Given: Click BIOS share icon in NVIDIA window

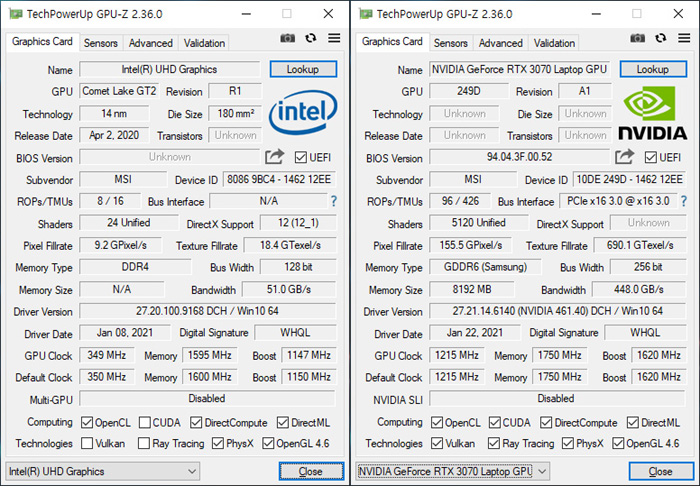Looking at the screenshot, I should pyautogui.click(x=624, y=157).
